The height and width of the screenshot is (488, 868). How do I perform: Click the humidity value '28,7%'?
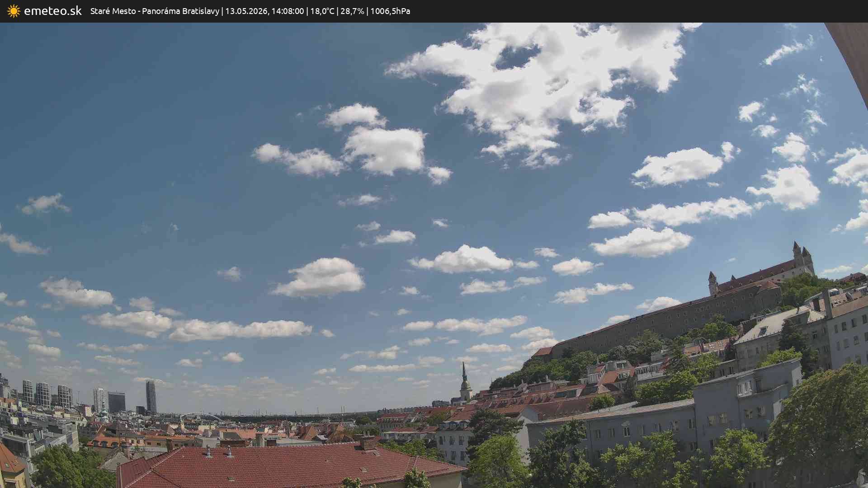tap(352, 11)
